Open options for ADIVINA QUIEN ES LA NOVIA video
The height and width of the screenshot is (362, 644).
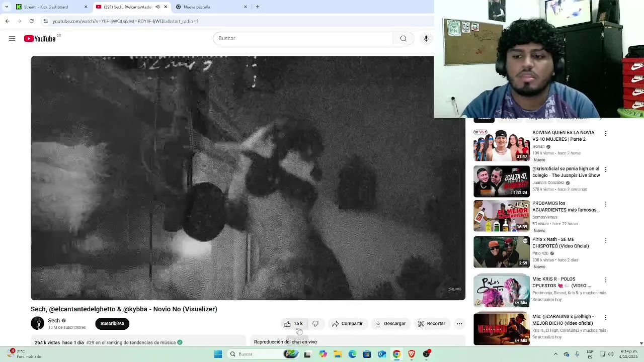(605, 133)
